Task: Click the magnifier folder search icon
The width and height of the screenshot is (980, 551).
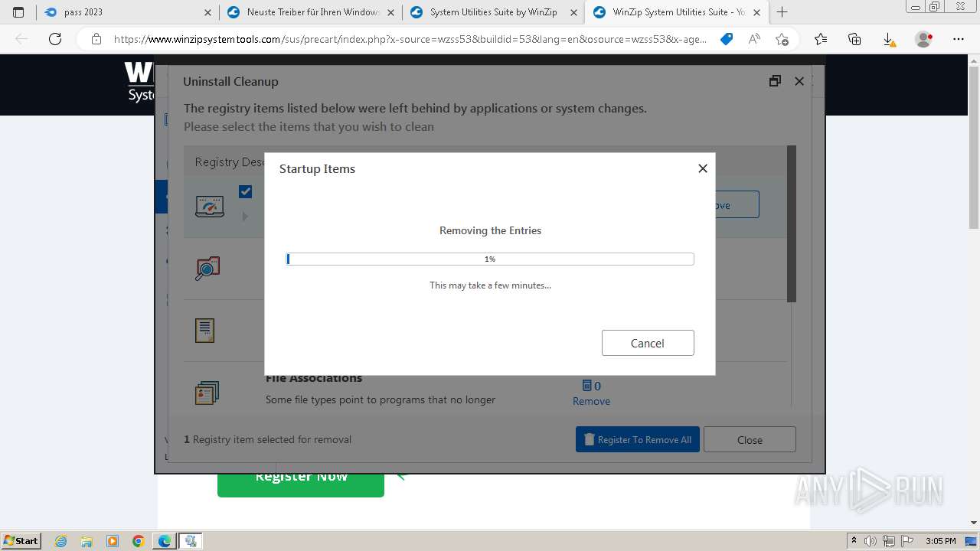Action: click(207, 269)
